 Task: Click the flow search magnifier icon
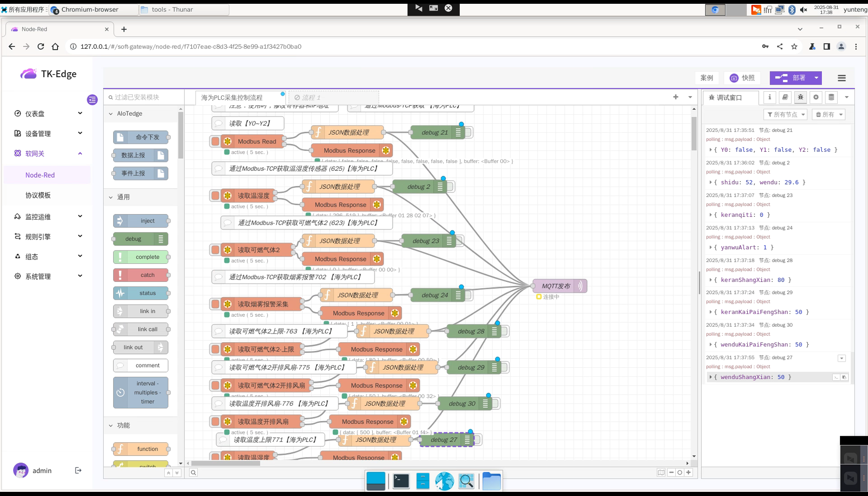coord(193,472)
